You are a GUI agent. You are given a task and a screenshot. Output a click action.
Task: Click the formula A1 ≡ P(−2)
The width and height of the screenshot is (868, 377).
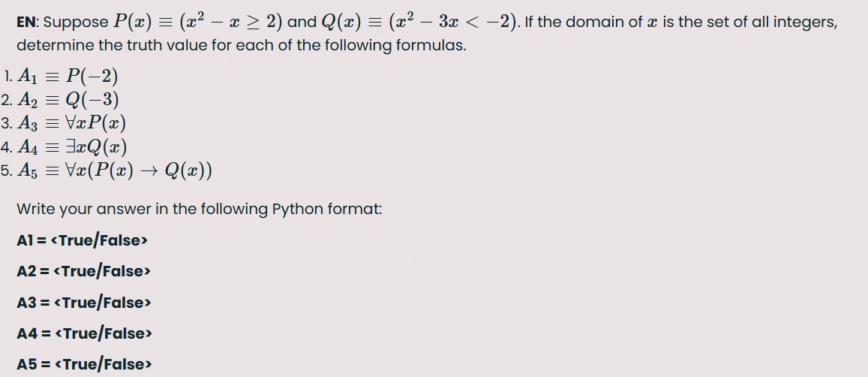pyautogui.click(x=68, y=76)
